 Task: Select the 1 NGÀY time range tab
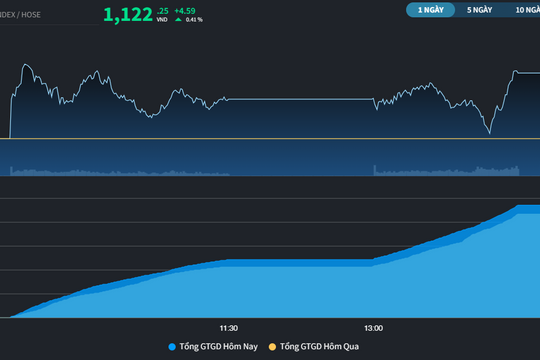pyautogui.click(x=430, y=10)
